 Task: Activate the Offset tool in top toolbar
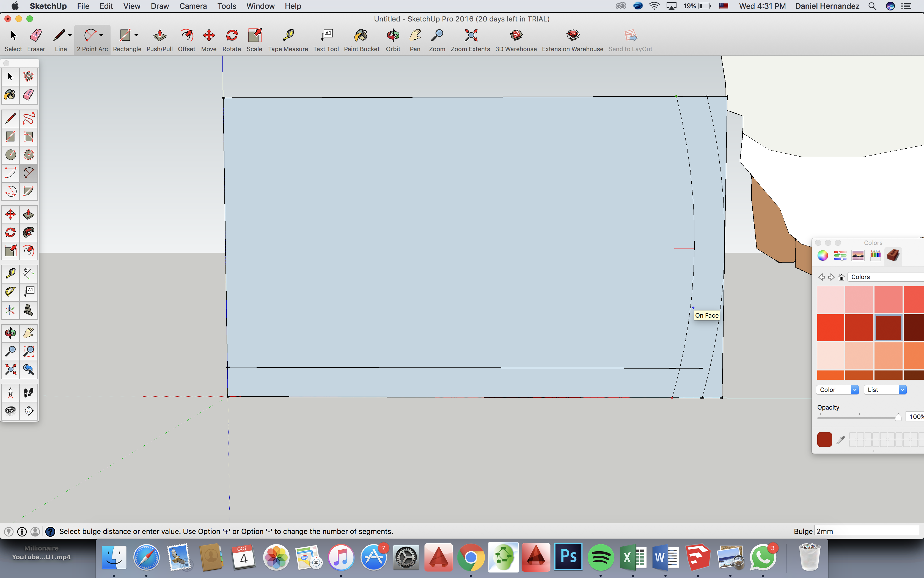(x=186, y=40)
